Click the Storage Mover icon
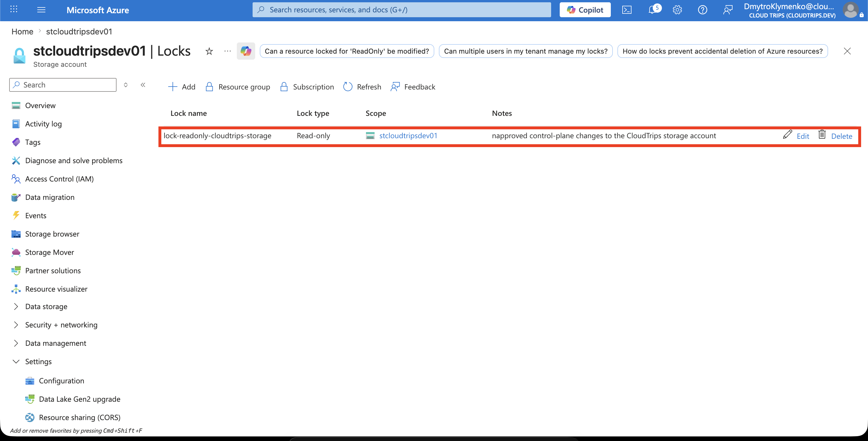 click(16, 252)
